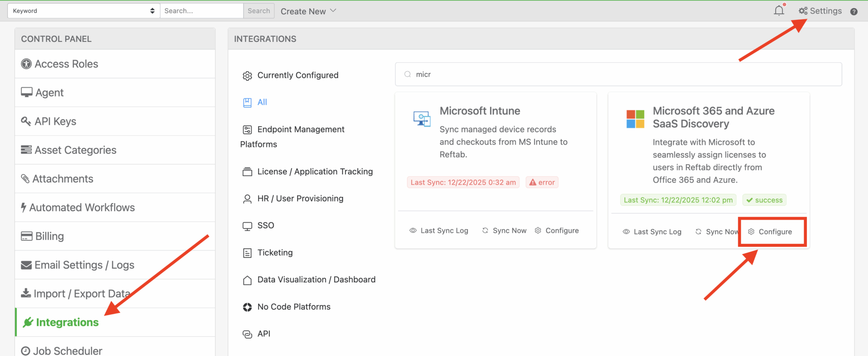Image resolution: width=868 pixels, height=356 pixels.
Task: Go to Agent in the Control Panel
Action: coord(115,93)
